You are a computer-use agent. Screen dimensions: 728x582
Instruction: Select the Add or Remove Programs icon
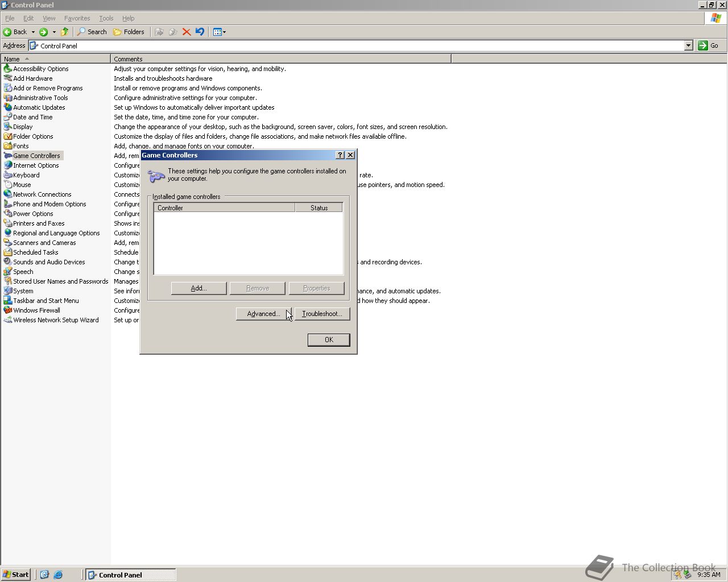(7, 88)
